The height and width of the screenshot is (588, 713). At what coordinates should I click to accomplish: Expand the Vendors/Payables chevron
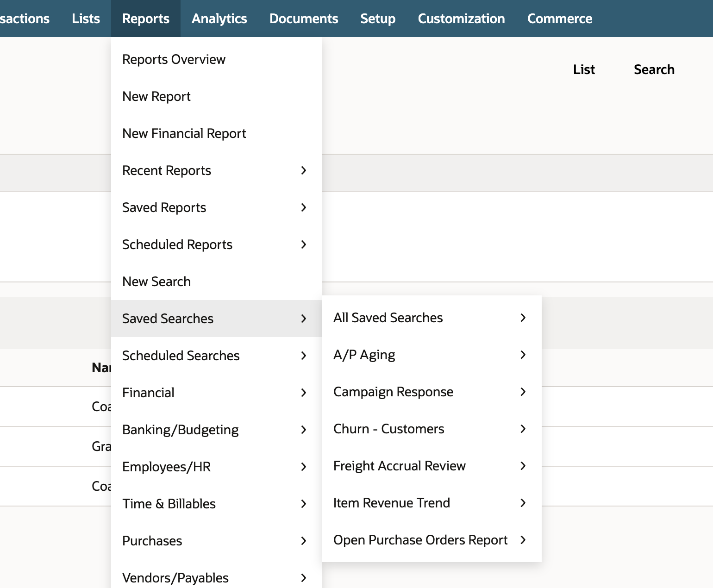tap(304, 578)
